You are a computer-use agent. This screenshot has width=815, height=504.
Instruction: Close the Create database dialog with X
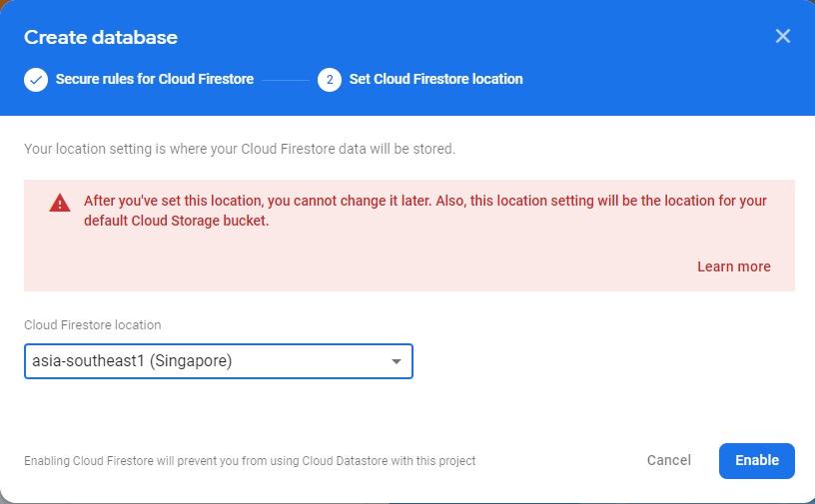(x=782, y=36)
